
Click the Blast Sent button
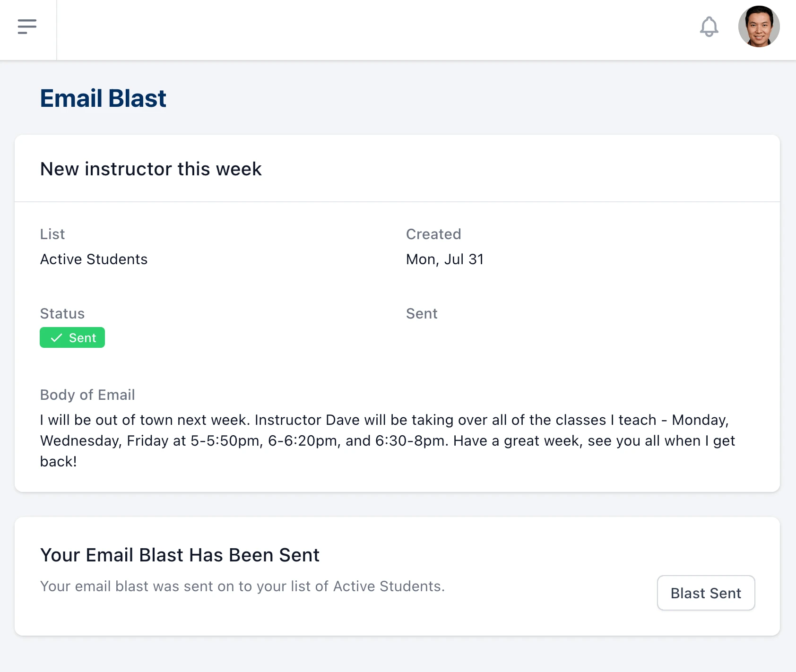pyautogui.click(x=706, y=593)
